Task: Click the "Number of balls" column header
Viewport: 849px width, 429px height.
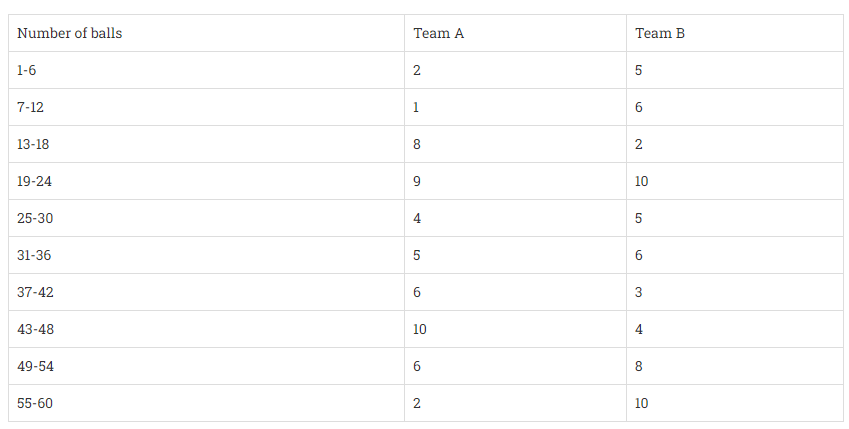Action: [x=69, y=33]
